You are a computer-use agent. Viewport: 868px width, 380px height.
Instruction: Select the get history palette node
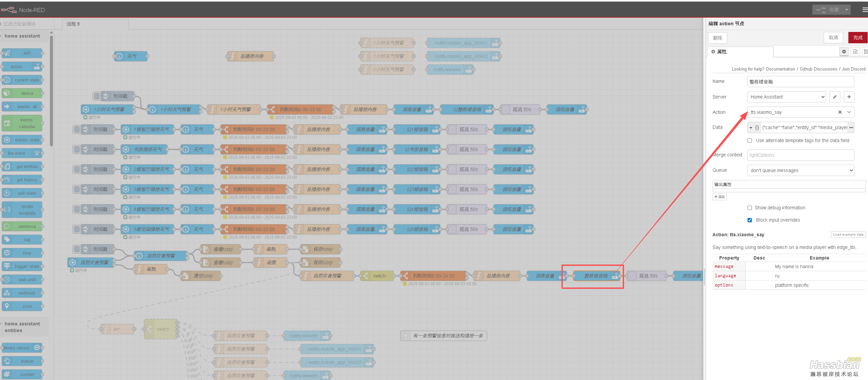tap(22, 180)
